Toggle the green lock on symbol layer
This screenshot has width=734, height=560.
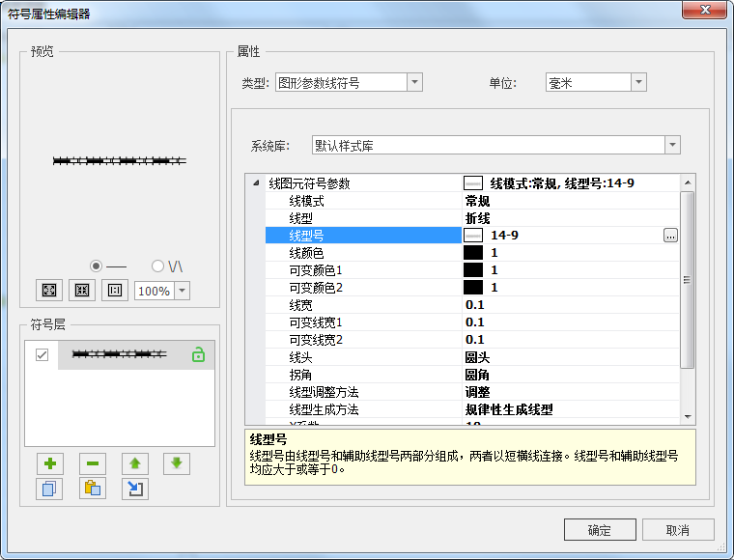tap(198, 355)
